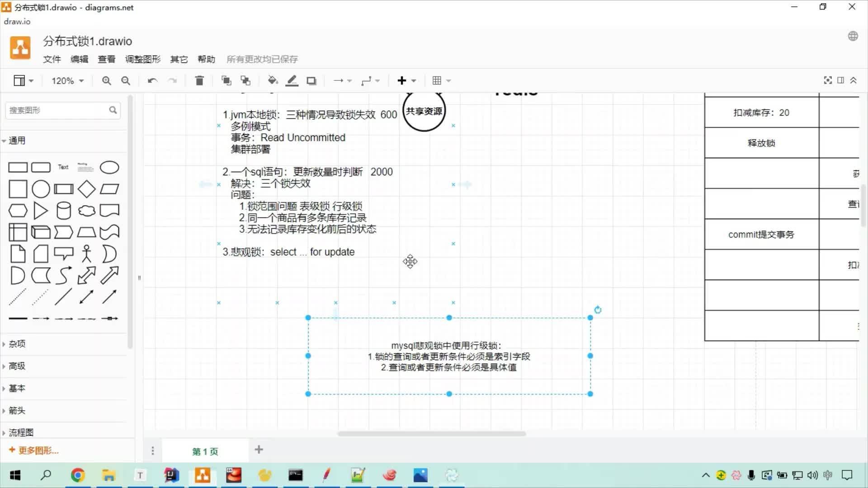868x488 pixels.
Task: Open Windows Start menu
Action: 15,475
